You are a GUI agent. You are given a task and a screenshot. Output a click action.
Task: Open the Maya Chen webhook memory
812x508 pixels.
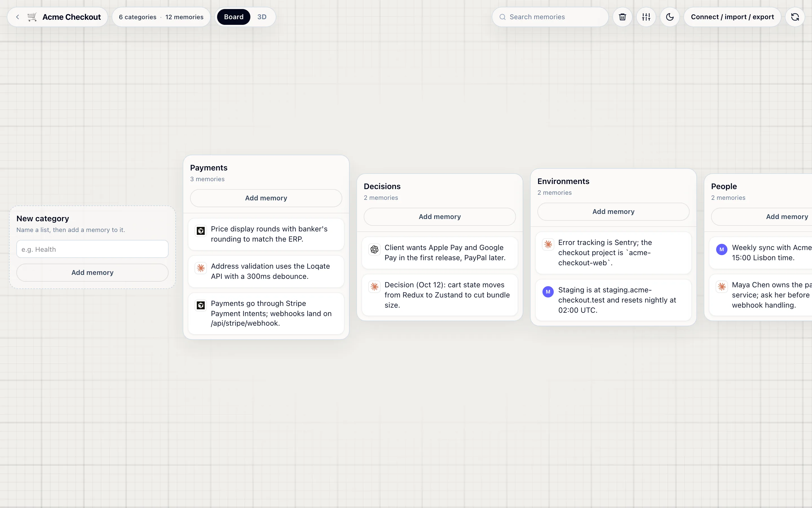(760, 295)
